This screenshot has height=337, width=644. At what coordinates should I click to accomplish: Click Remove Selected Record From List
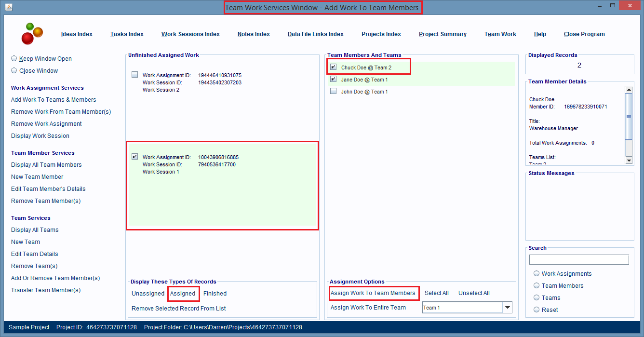point(179,309)
